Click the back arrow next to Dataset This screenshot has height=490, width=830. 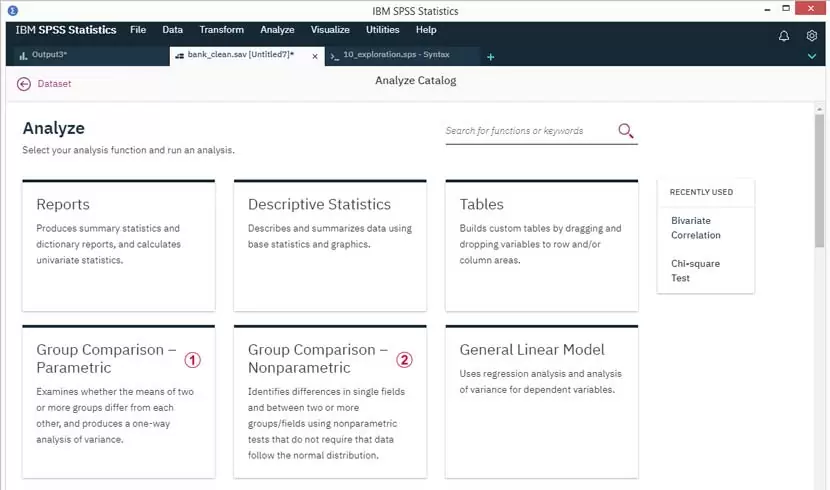pyautogui.click(x=24, y=84)
